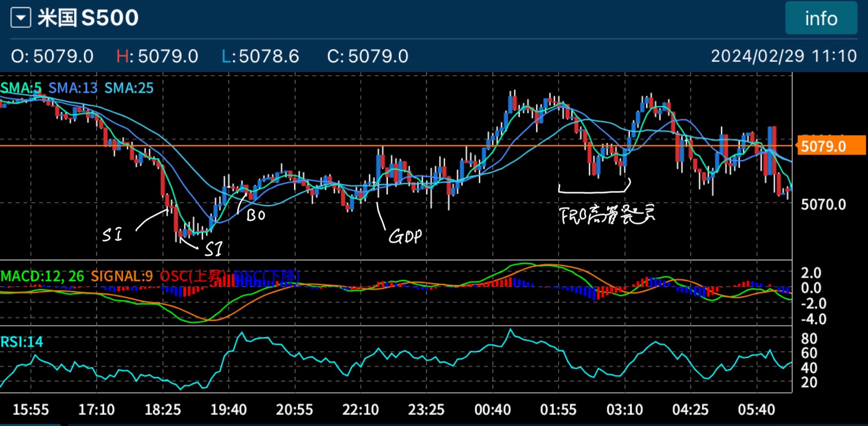Screen dimensions: 868x426
Task: Click the RSI:14 indicator label
Action: click(x=22, y=342)
